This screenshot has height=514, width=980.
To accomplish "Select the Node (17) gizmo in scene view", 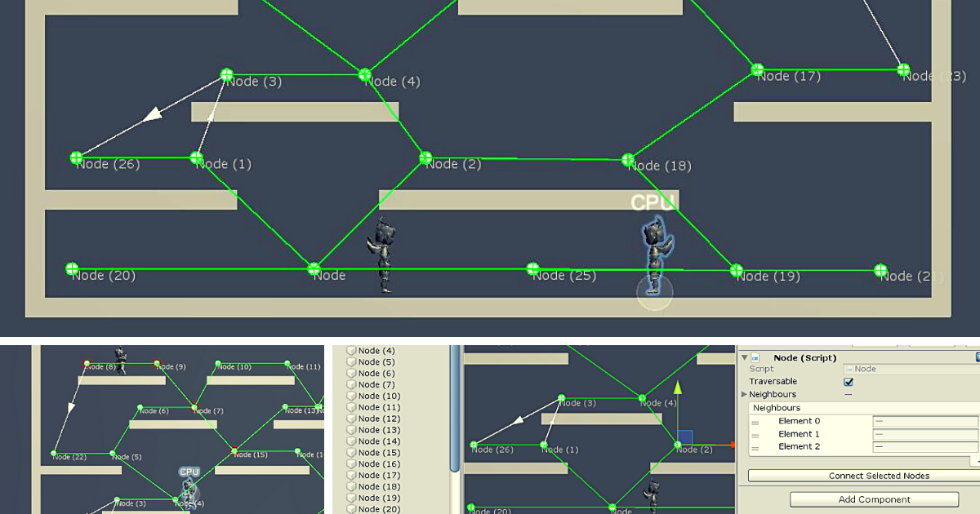I will pyautogui.click(x=757, y=70).
